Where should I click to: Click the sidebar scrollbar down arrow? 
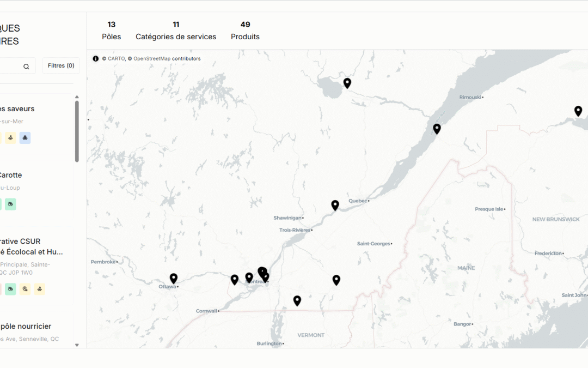[77, 345]
